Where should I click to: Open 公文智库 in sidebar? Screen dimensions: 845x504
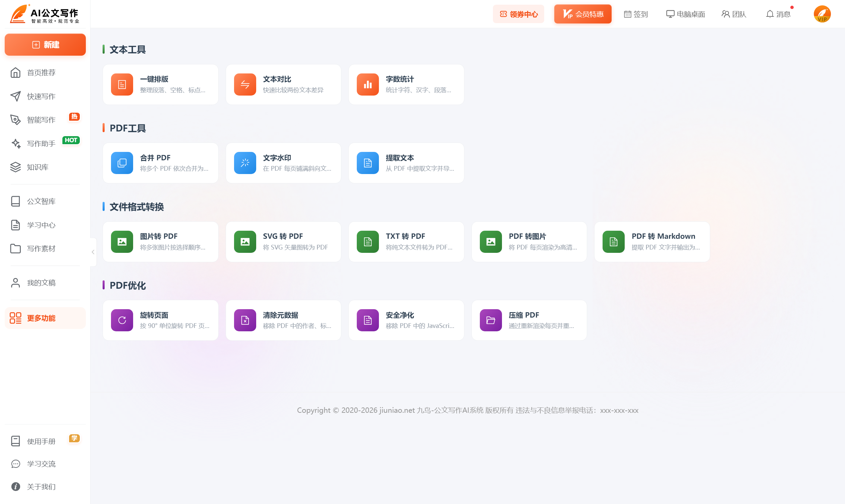[x=45, y=202]
